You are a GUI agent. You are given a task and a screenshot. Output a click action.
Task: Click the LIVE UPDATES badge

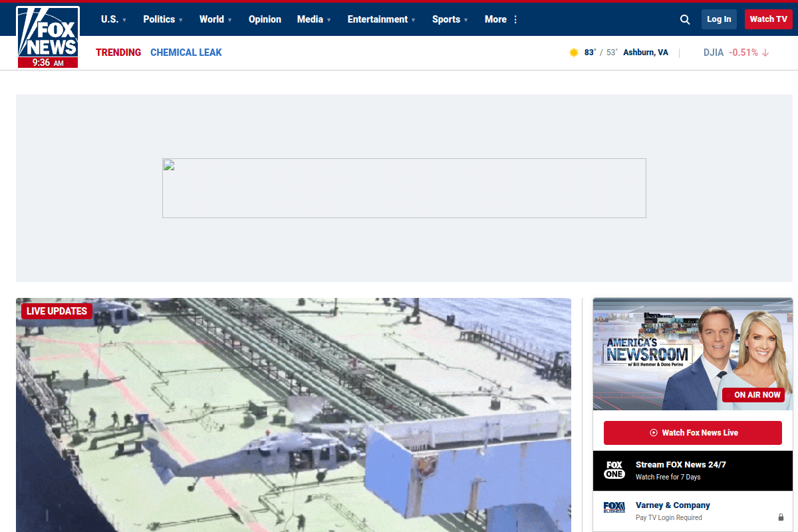point(57,311)
